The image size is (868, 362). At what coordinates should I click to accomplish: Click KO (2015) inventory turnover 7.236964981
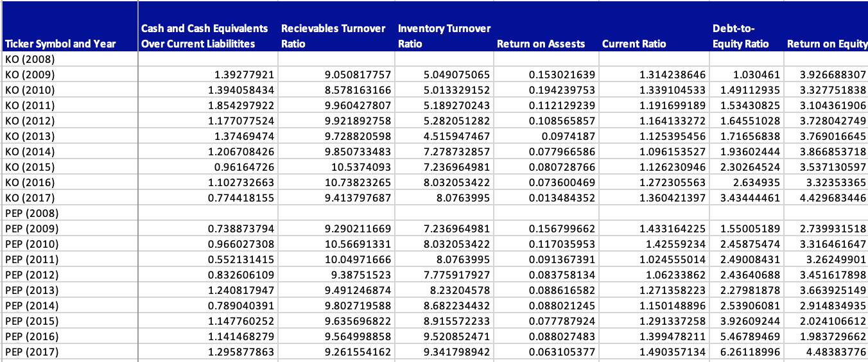coord(444,167)
